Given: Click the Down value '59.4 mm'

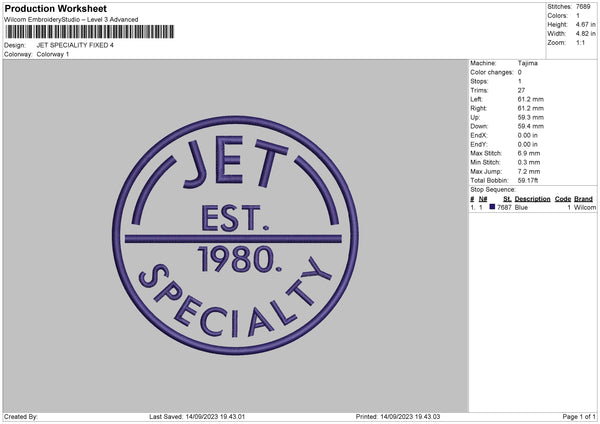Looking at the screenshot, I should [x=530, y=126].
